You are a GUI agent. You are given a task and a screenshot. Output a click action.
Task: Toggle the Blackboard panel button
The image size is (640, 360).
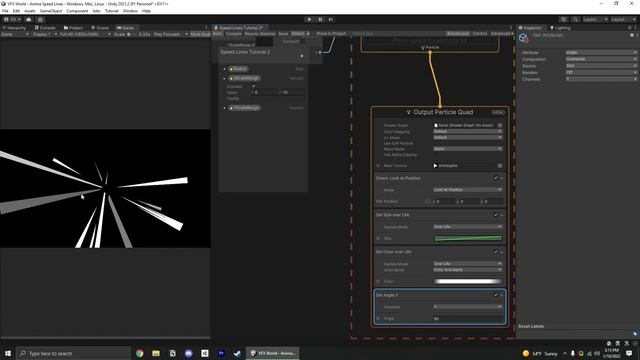(458, 34)
